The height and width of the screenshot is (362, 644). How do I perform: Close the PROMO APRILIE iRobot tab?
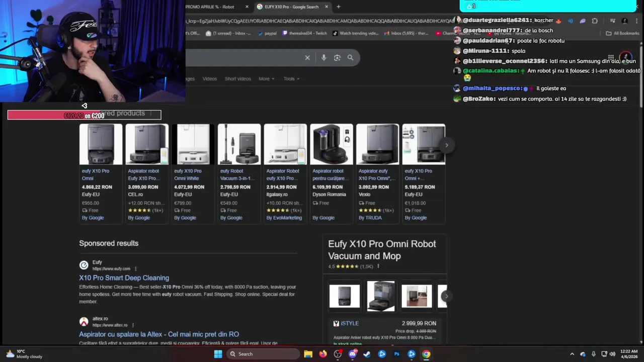pyautogui.click(x=247, y=7)
